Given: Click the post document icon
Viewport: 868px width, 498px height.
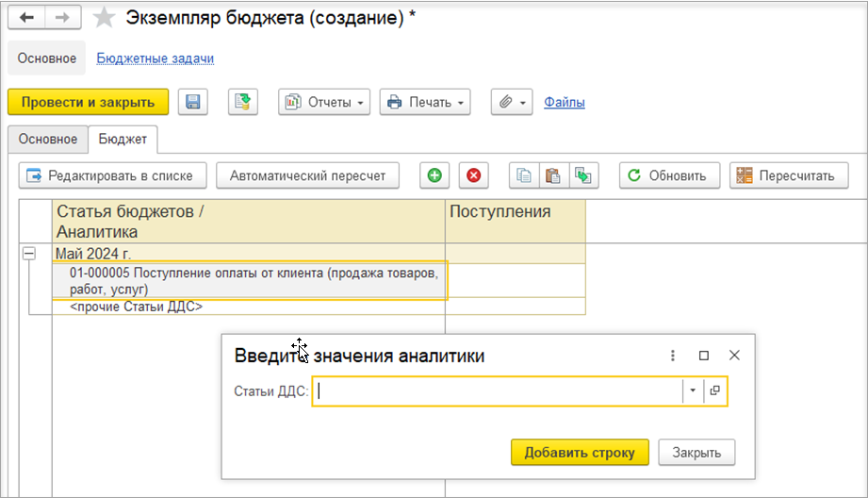Looking at the screenshot, I should [x=242, y=102].
